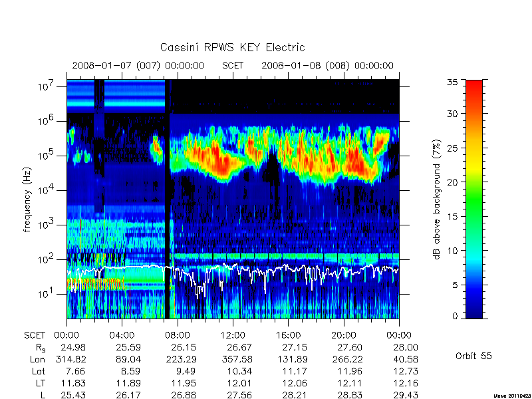Click the 'SCET' row header beside 00:00

[35, 335]
